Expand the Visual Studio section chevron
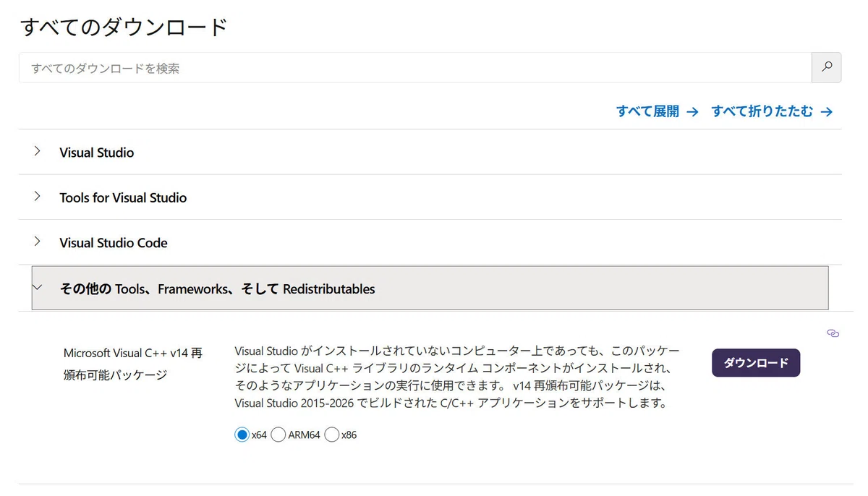The width and height of the screenshot is (868, 496). [37, 152]
